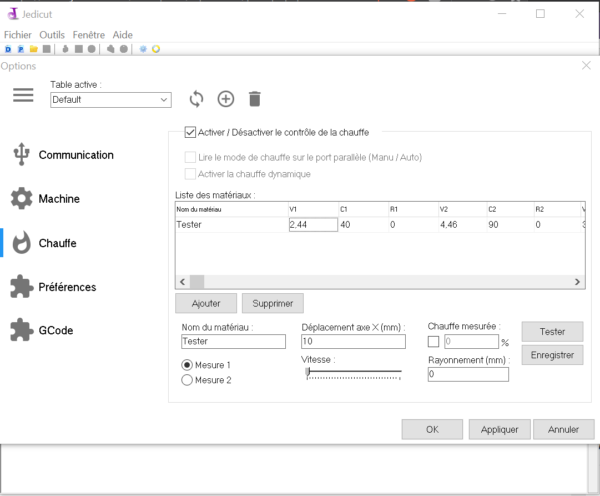The height and width of the screenshot is (496, 600).
Task: Add a new table with plus icon
Action: tap(226, 99)
